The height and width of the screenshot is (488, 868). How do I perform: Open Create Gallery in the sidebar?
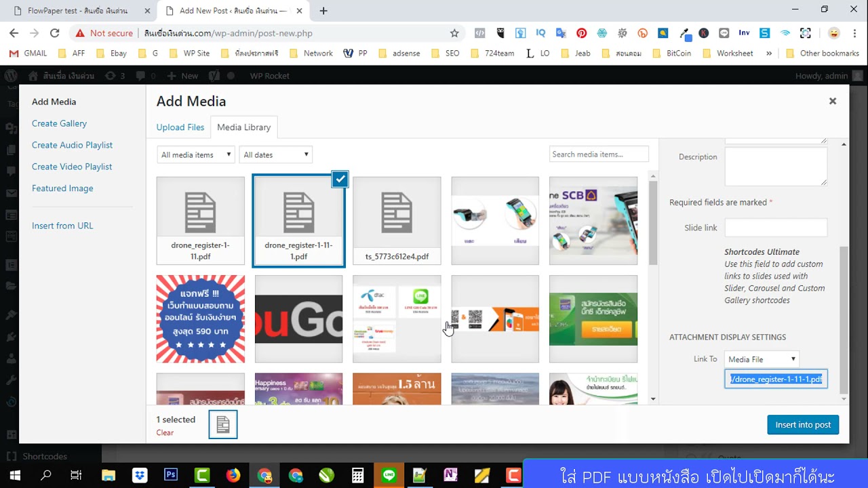[60, 123]
